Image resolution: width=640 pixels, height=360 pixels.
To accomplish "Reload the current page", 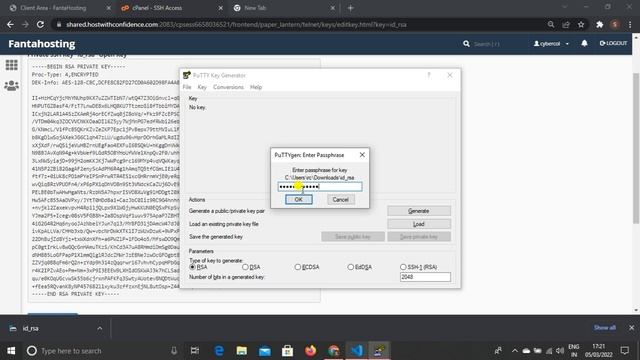I will click(40, 24).
